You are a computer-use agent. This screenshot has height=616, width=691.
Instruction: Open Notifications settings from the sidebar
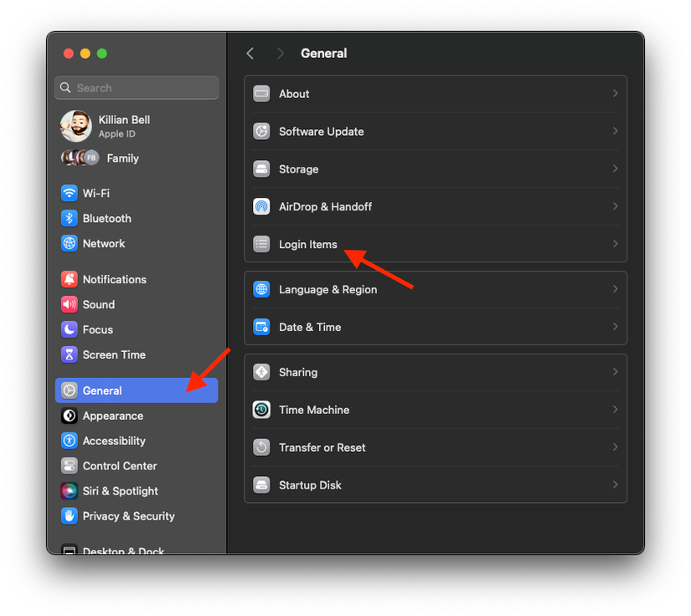click(69, 278)
